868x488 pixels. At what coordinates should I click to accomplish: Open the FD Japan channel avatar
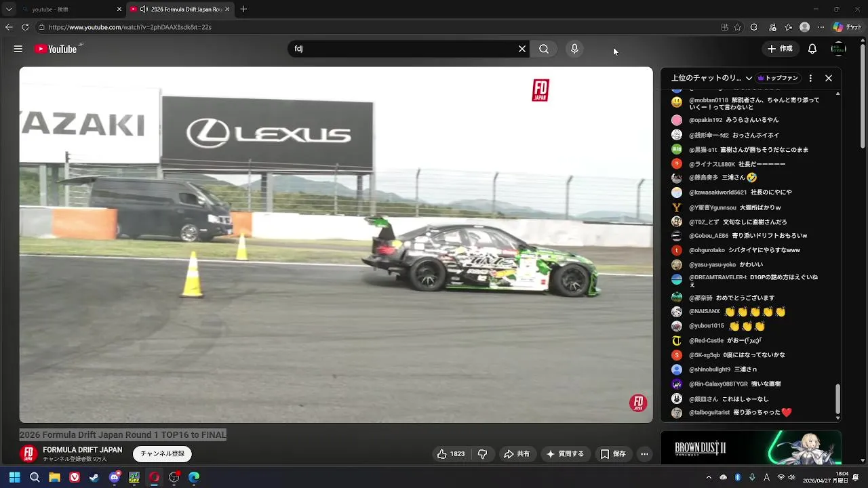click(28, 453)
